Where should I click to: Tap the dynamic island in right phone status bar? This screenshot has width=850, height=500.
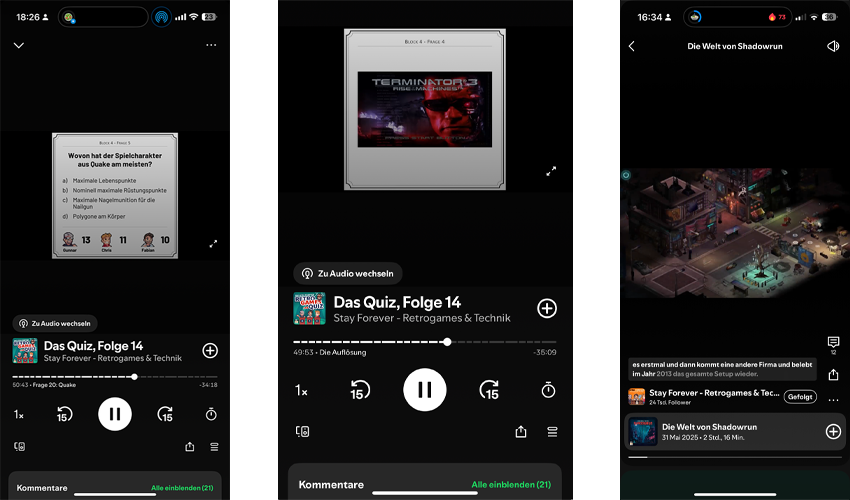click(738, 17)
